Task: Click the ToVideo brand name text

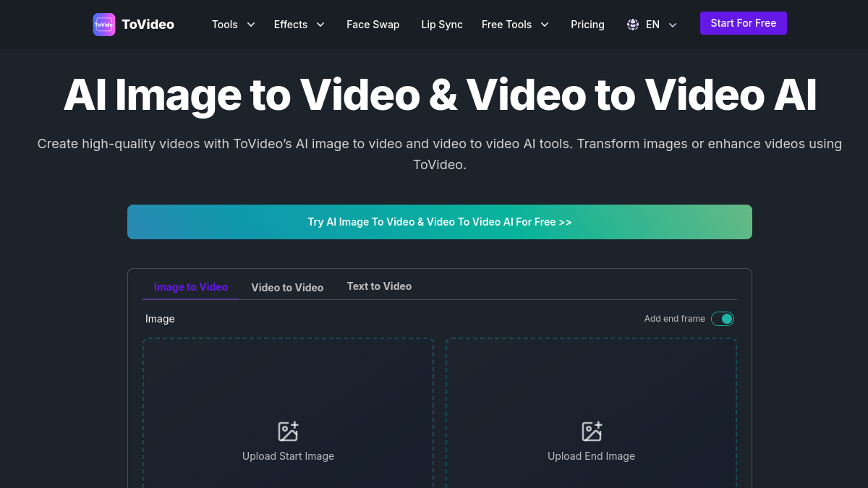Action: 148,25
